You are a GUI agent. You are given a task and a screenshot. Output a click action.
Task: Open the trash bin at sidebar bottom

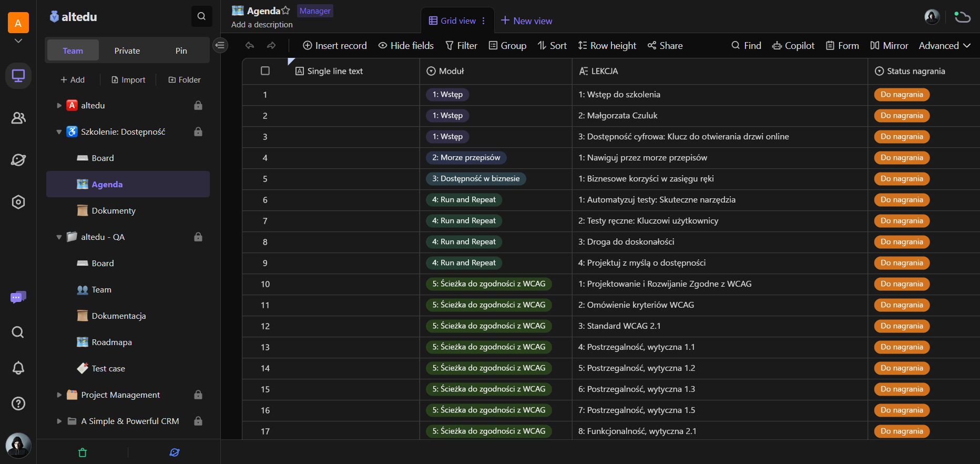pos(83,452)
